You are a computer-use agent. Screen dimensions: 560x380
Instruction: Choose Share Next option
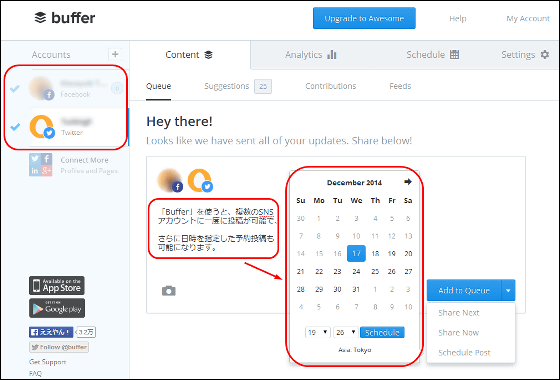(x=459, y=313)
